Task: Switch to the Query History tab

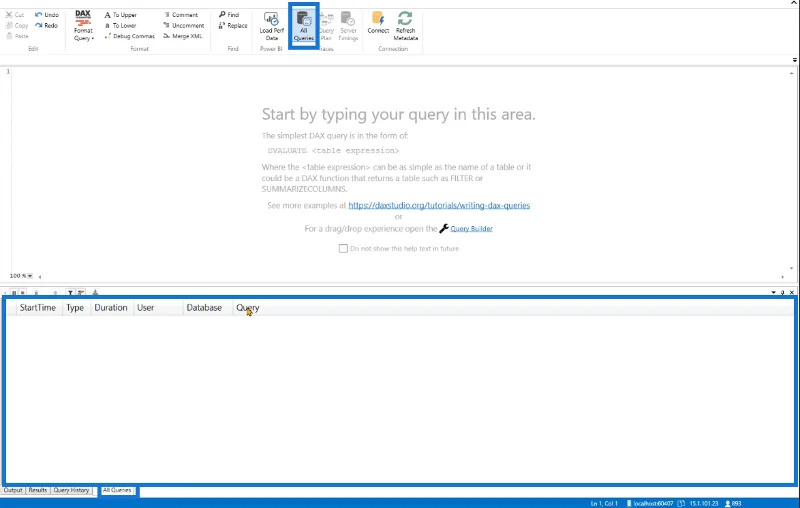Action: pyautogui.click(x=71, y=490)
